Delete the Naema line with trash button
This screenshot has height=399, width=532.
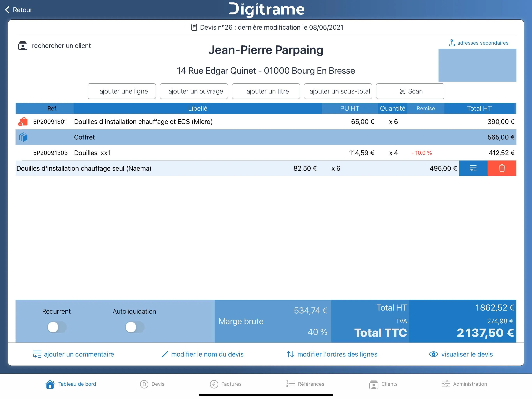point(502,168)
